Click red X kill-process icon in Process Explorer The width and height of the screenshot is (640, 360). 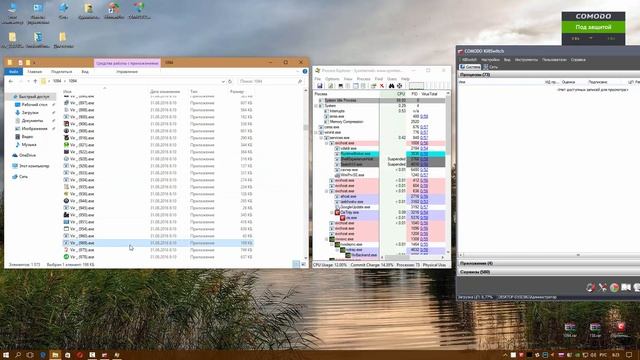tap(382, 86)
